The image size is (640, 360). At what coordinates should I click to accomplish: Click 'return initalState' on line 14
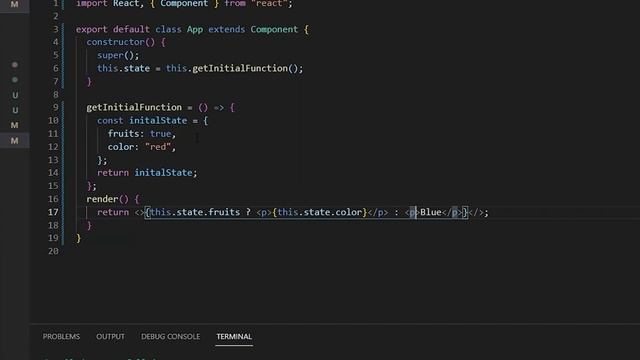tap(144, 173)
